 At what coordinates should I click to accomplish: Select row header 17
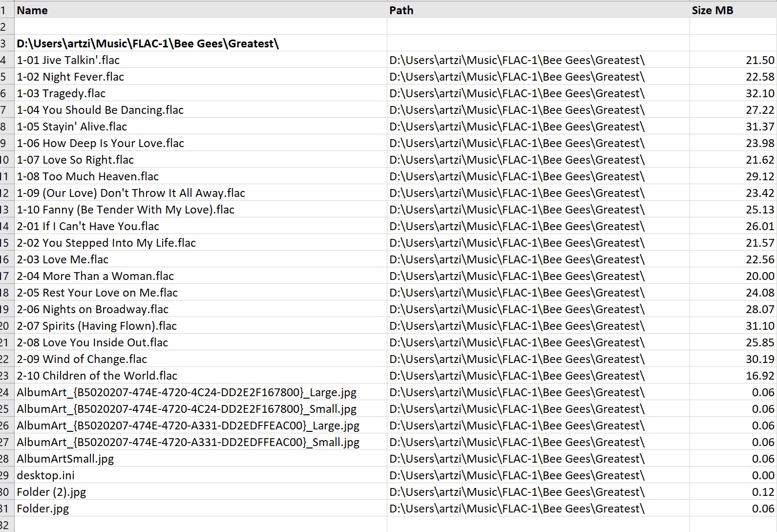coord(6,276)
